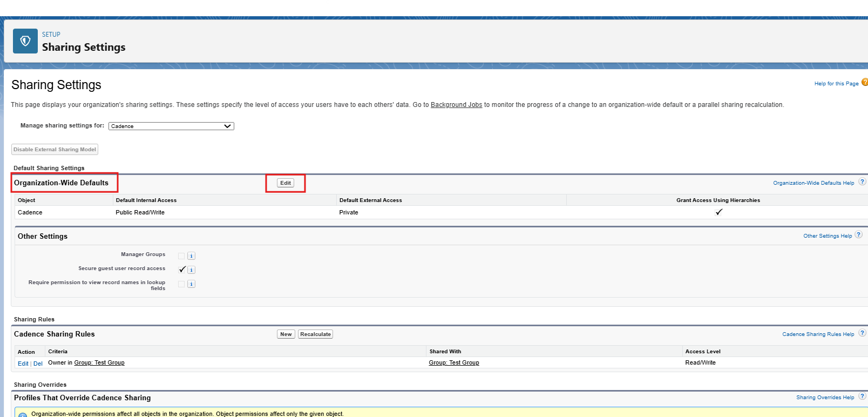Viewport: 868px width, 417px height.
Task: Click the Sharing Settings shield icon
Action: (x=25, y=41)
